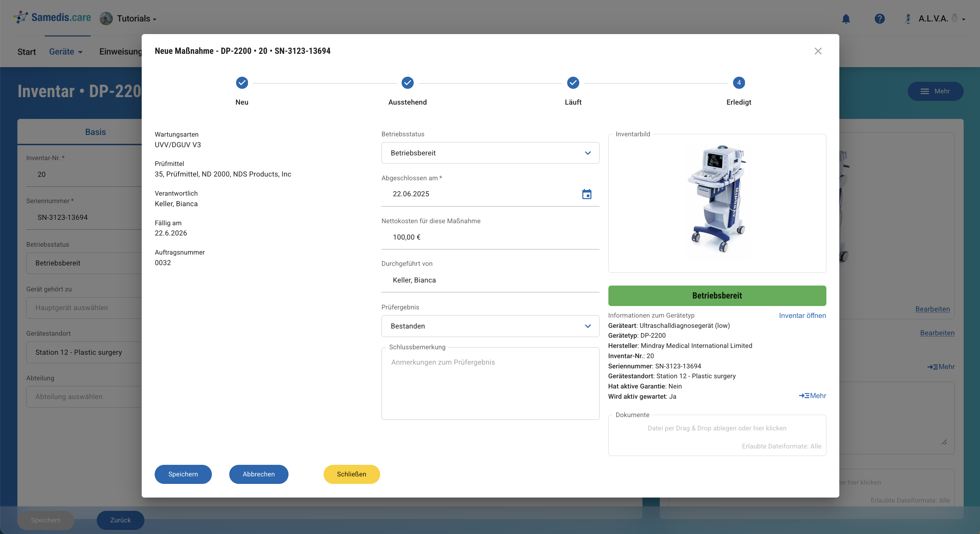Click the Neu step checkmark
Screen dimensions: 980x534
pyautogui.click(x=242, y=82)
